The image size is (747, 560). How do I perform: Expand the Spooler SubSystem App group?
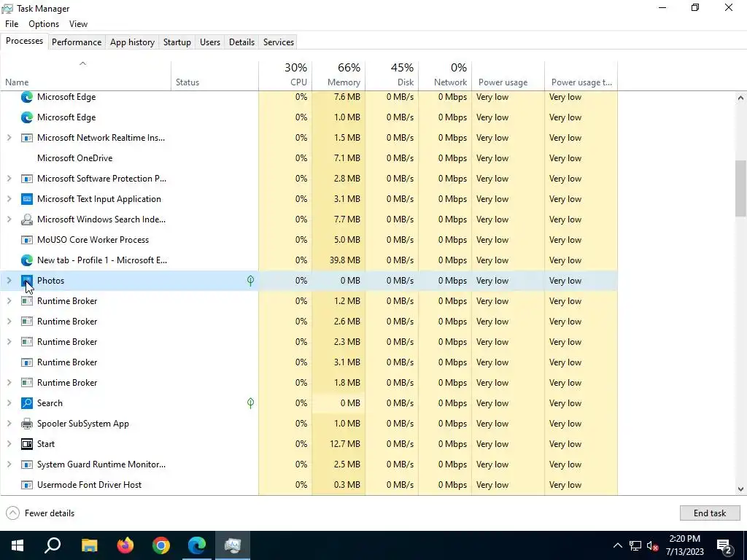click(9, 424)
